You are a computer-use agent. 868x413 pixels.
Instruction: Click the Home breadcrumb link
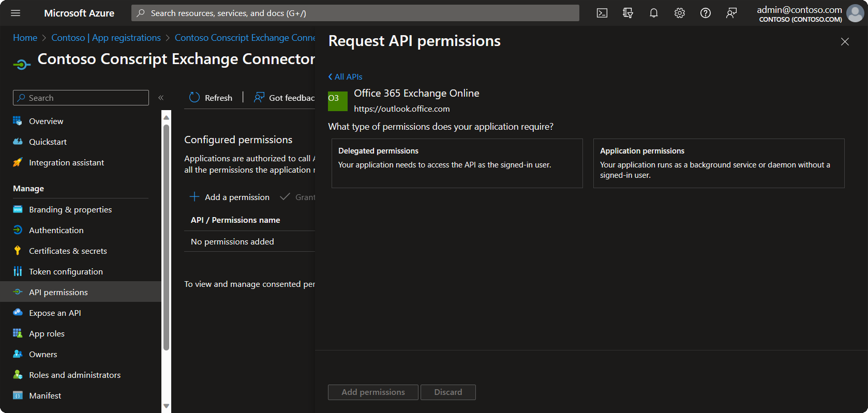(x=25, y=38)
